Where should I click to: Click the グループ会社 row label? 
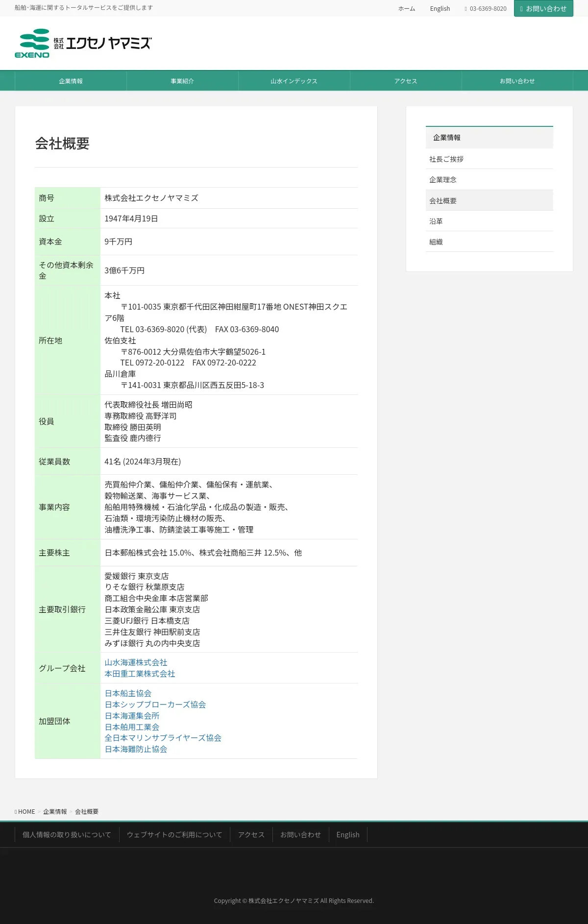(62, 668)
